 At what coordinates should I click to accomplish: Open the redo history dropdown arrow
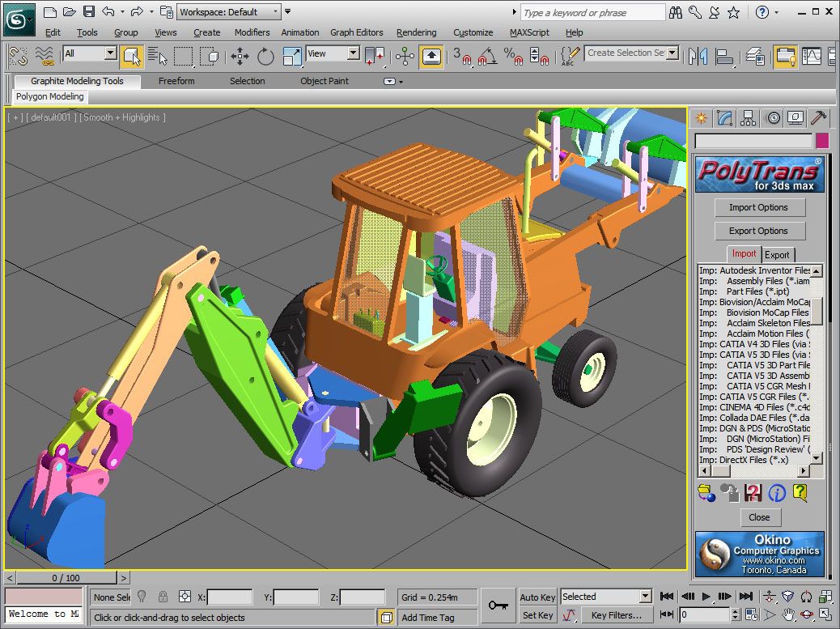click(x=151, y=12)
